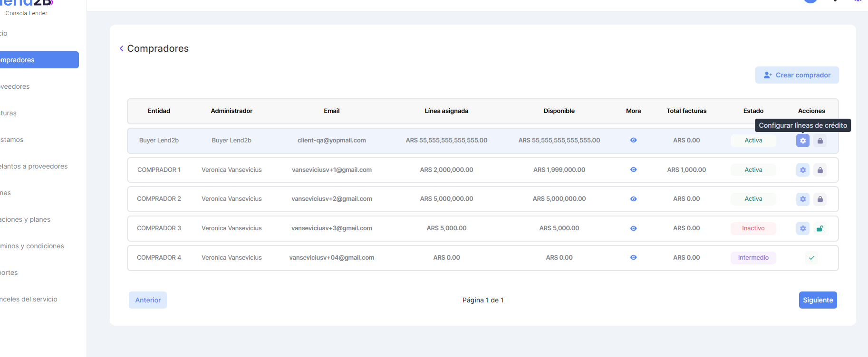Block Buyer Lend2b using the lock icon

click(820, 141)
